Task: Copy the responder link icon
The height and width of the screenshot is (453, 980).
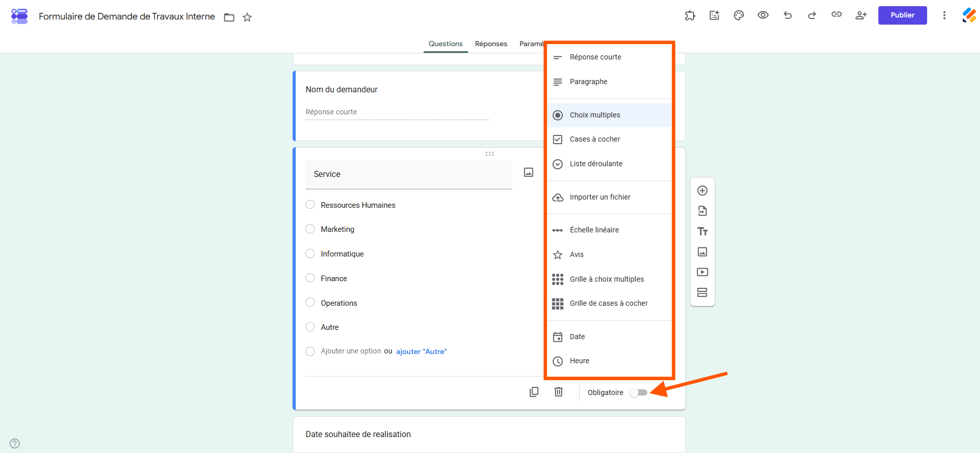Action: (x=837, y=15)
